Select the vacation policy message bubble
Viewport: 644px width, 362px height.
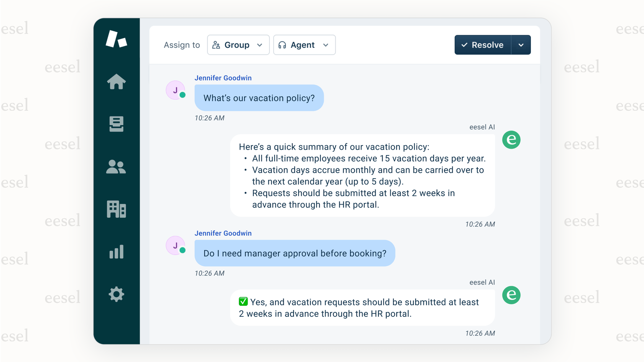259,98
